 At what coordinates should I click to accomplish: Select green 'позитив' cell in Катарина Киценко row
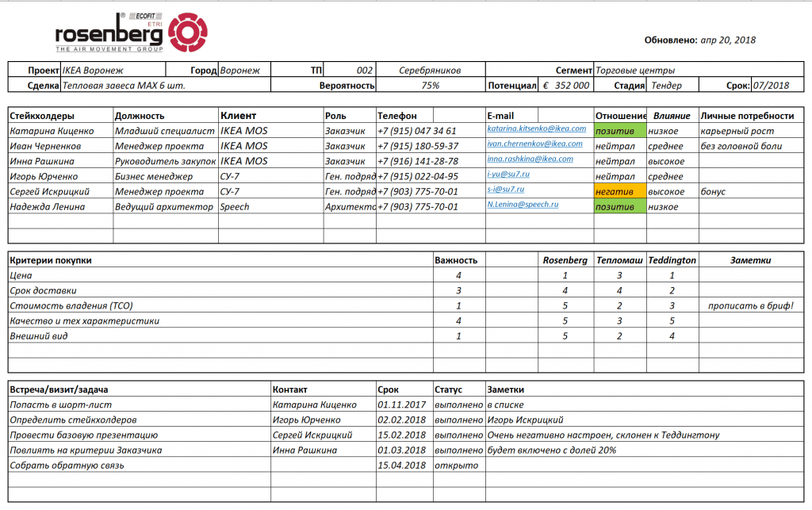[x=620, y=131]
